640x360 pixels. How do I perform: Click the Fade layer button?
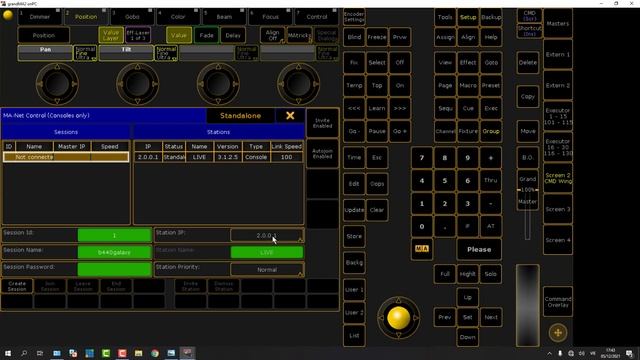[x=206, y=35]
